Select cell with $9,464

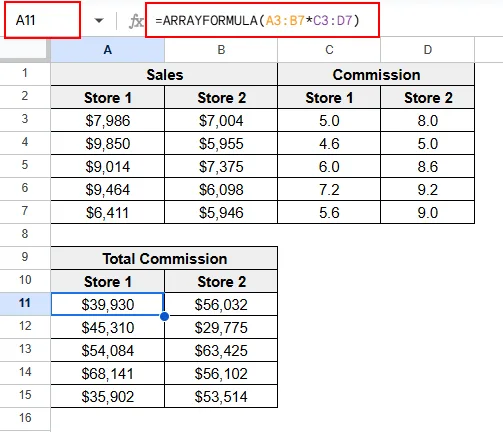(x=108, y=189)
